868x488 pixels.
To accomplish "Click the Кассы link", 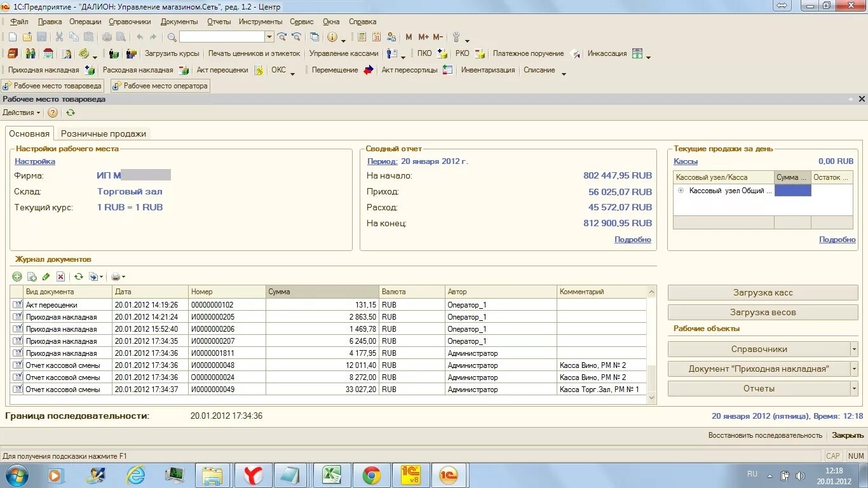I will (x=686, y=161).
